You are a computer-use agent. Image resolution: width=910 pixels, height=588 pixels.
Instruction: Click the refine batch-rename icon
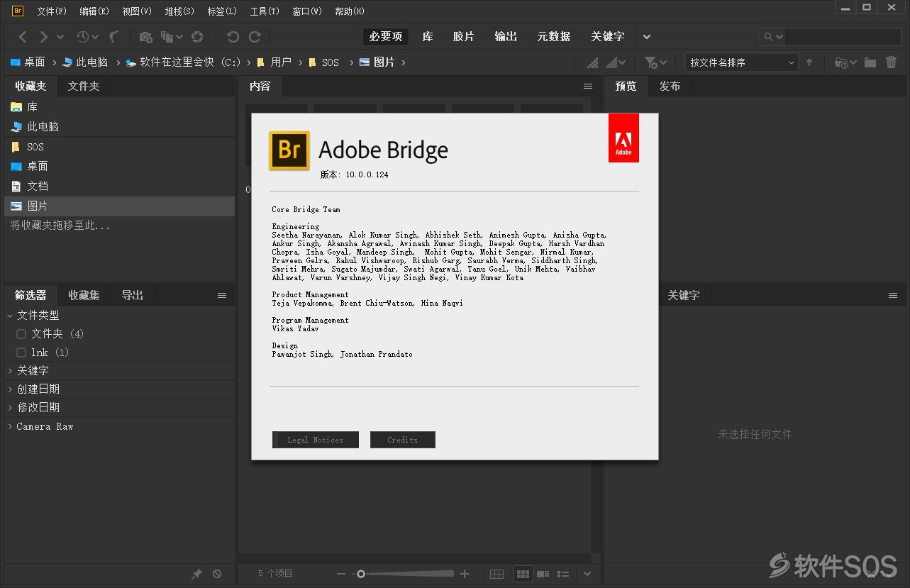[x=167, y=37]
